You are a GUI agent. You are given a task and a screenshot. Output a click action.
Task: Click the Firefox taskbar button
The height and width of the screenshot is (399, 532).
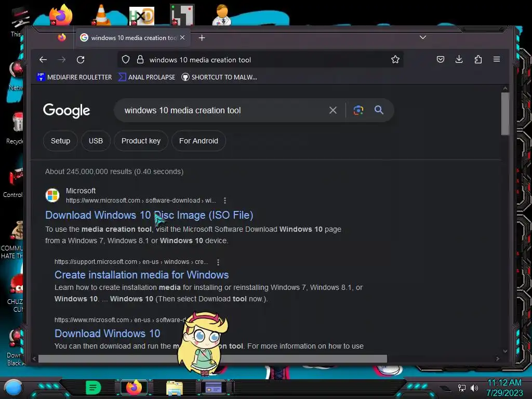pos(134,388)
